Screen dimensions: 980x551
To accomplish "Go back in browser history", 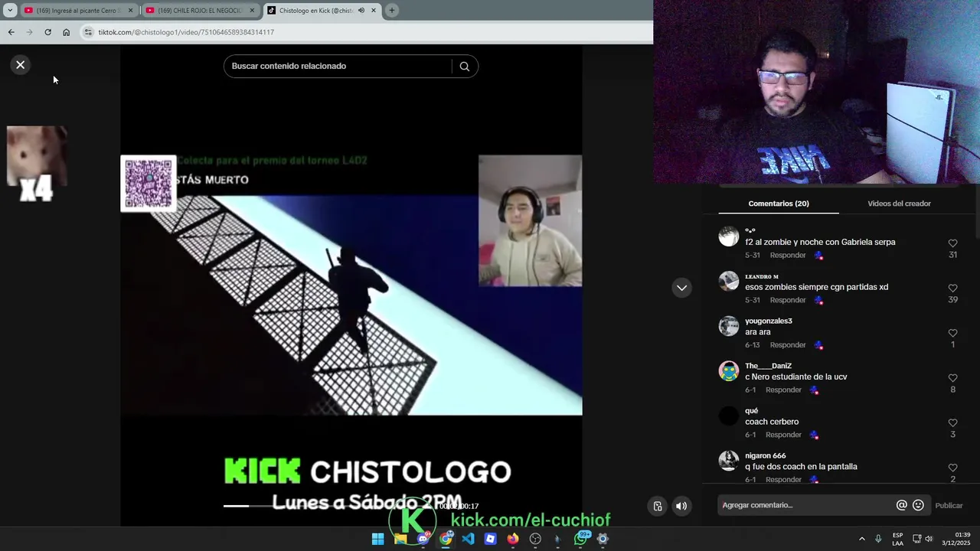I will pos(11,32).
